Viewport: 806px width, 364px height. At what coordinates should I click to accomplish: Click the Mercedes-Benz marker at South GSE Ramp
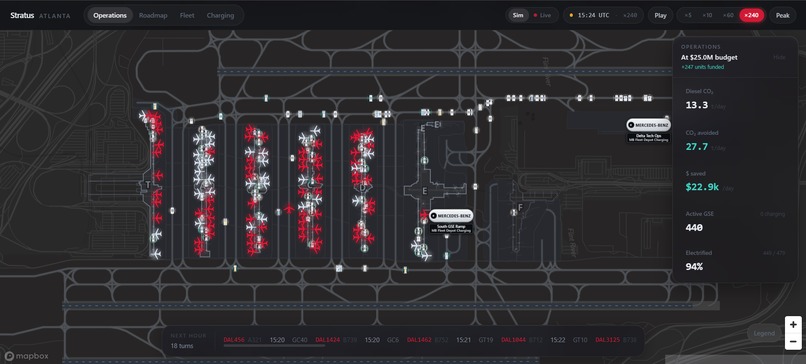coord(451,215)
